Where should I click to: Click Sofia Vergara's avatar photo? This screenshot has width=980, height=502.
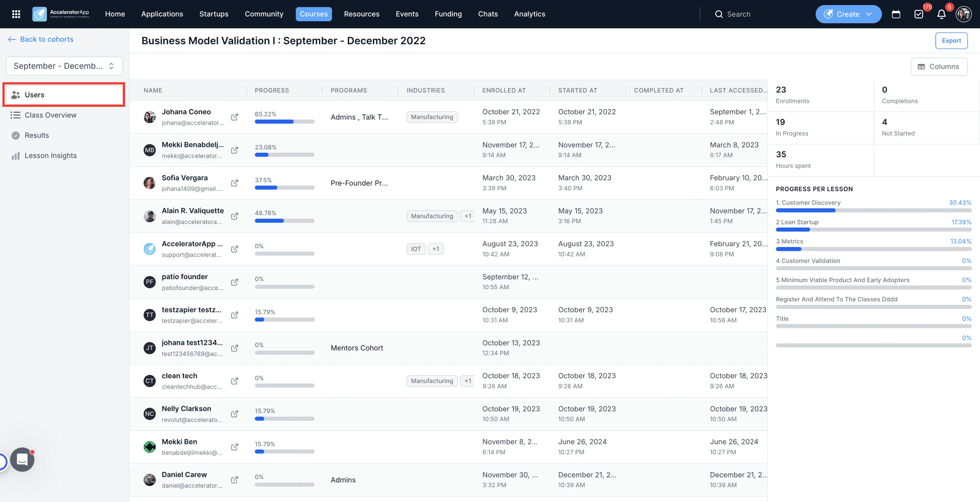coord(150,183)
